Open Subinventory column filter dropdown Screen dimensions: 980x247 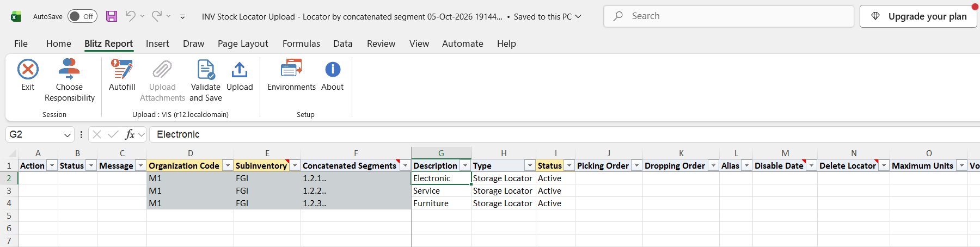point(295,165)
